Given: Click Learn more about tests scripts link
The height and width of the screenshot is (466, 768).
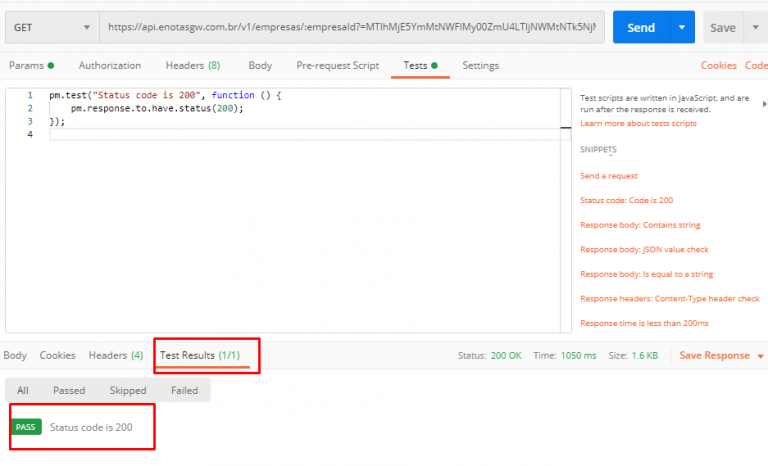Looking at the screenshot, I should point(638,123).
